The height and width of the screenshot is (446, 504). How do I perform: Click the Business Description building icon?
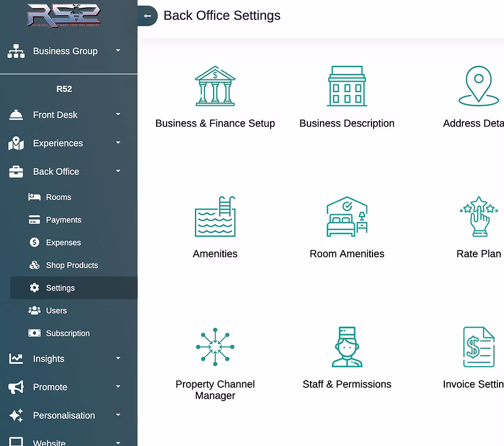[347, 86]
